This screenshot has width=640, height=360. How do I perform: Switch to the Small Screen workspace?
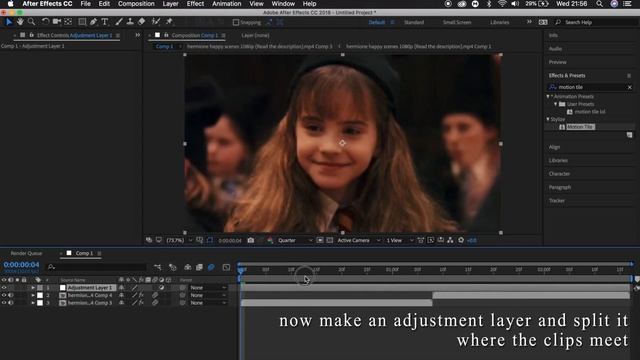pos(457,22)
